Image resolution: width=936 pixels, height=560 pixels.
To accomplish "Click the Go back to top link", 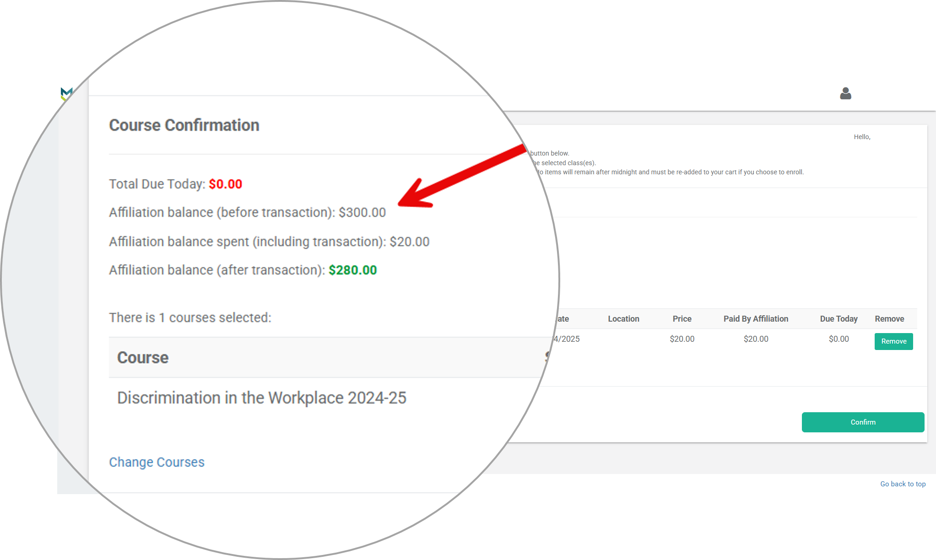I will tap(903, 484).
